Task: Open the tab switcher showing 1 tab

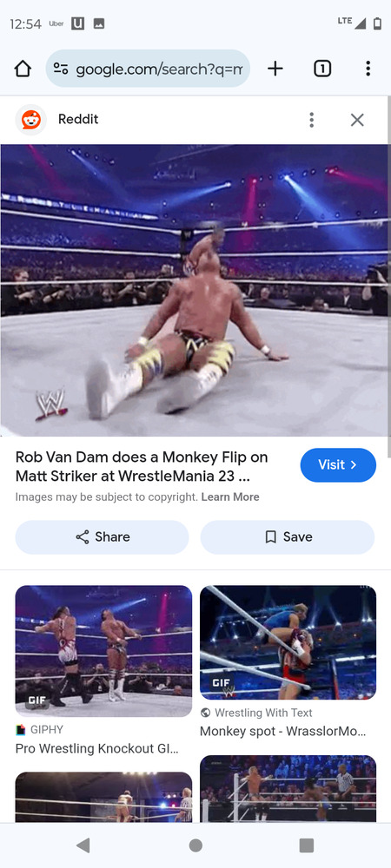Action: coord(322,69)
